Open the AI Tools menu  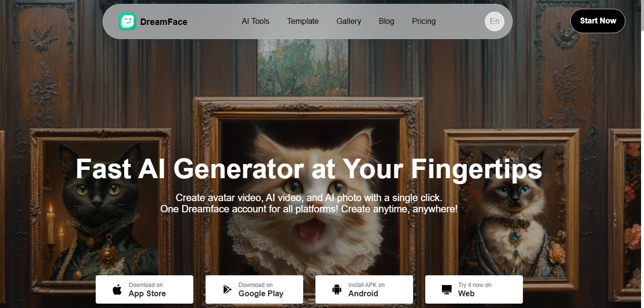(255, 21)
